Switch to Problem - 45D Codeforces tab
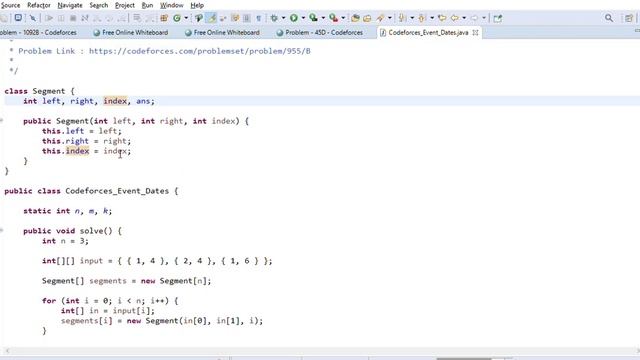The width and height of the screenshot is (640, 360). click(x=319, y=33)
